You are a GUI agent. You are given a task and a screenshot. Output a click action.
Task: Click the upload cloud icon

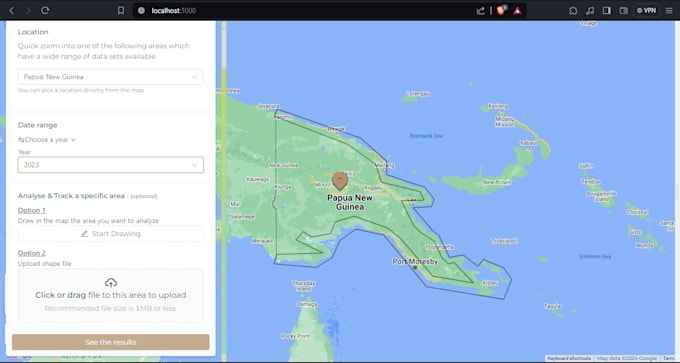[x=111, y=283]
